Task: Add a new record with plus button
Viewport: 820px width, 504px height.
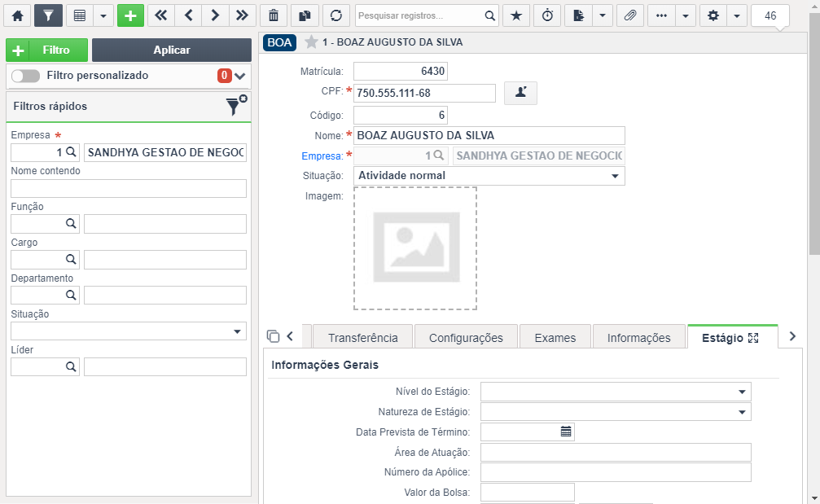Action: coord(130,15)
